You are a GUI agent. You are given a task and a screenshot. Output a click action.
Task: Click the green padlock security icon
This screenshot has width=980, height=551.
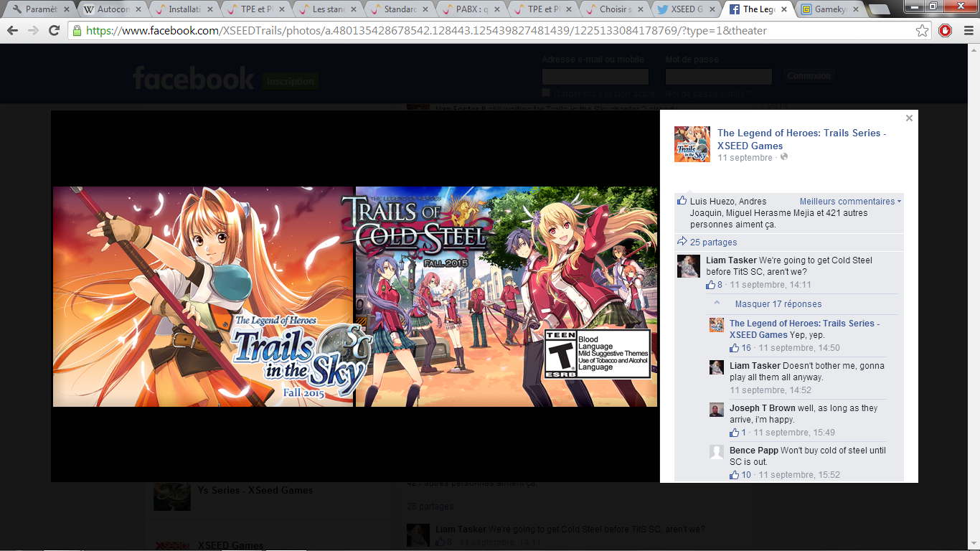pos(77,31)
